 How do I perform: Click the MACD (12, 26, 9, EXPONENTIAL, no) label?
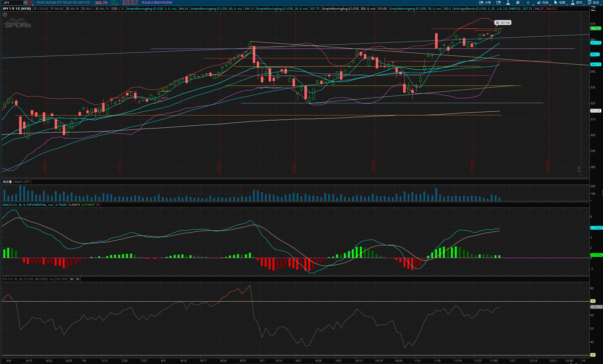(x=28, y=205)
